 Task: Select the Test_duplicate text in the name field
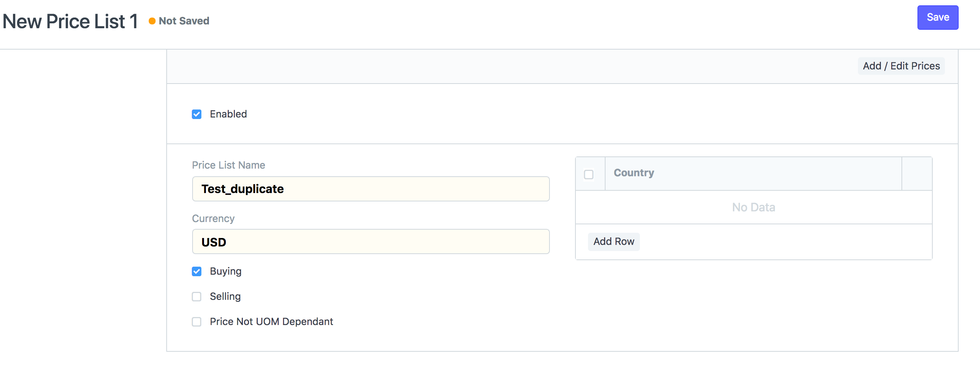[243, 188]
